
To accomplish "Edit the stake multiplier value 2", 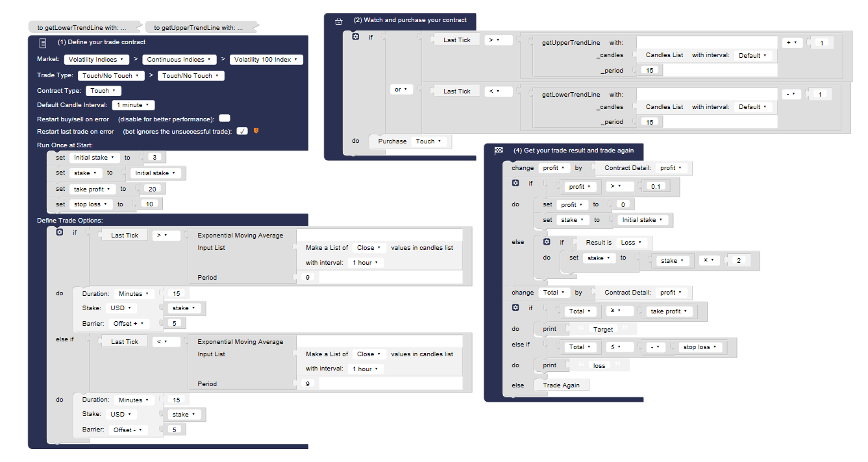I will tap(739, 261).
